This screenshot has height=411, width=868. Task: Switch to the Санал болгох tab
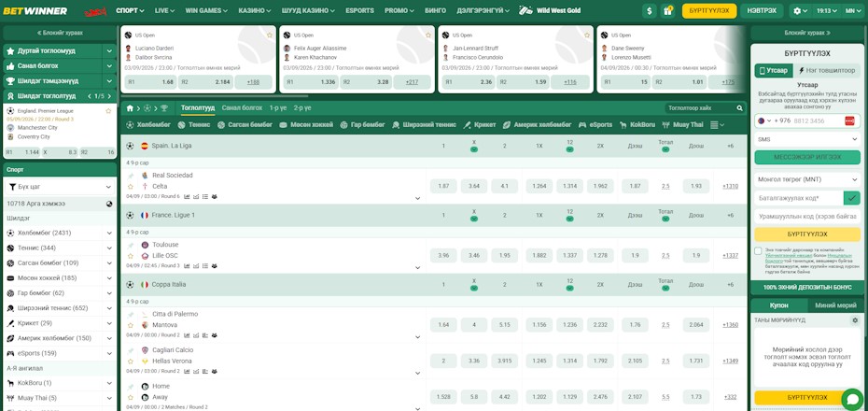242,108
